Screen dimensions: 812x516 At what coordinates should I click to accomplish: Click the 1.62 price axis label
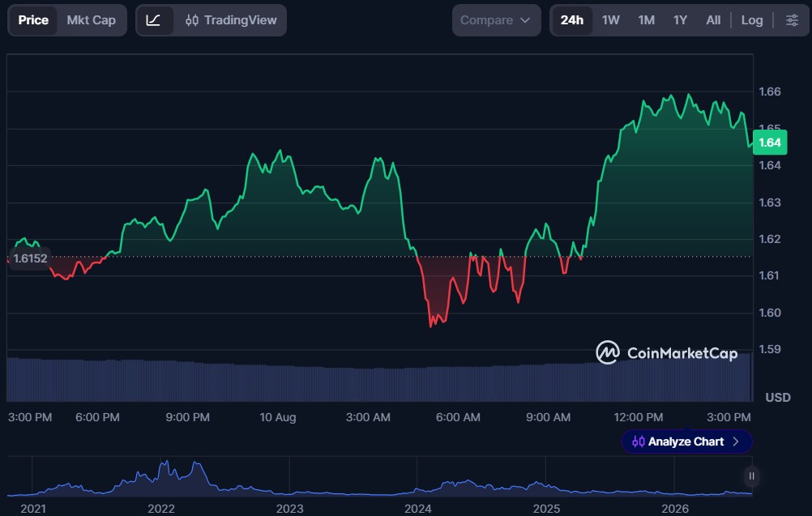(770, 239)
